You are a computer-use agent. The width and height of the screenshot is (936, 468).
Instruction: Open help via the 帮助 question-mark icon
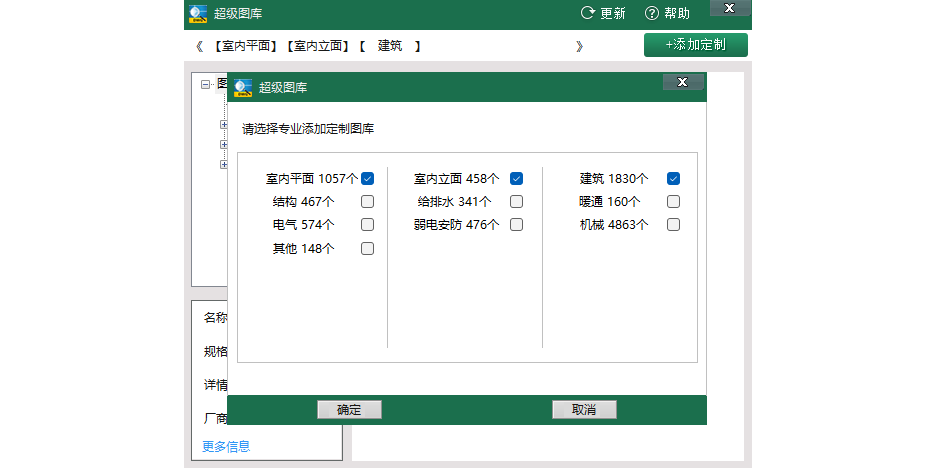pyautogui.click(x=652, y=13)
